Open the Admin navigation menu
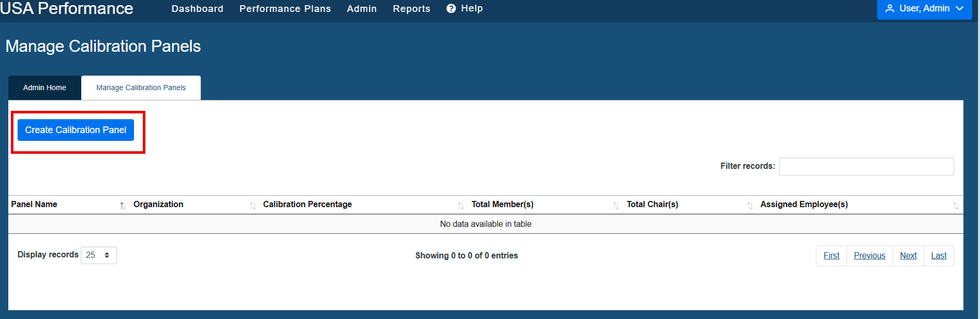The image size is (980, 319). pos(362,9)
